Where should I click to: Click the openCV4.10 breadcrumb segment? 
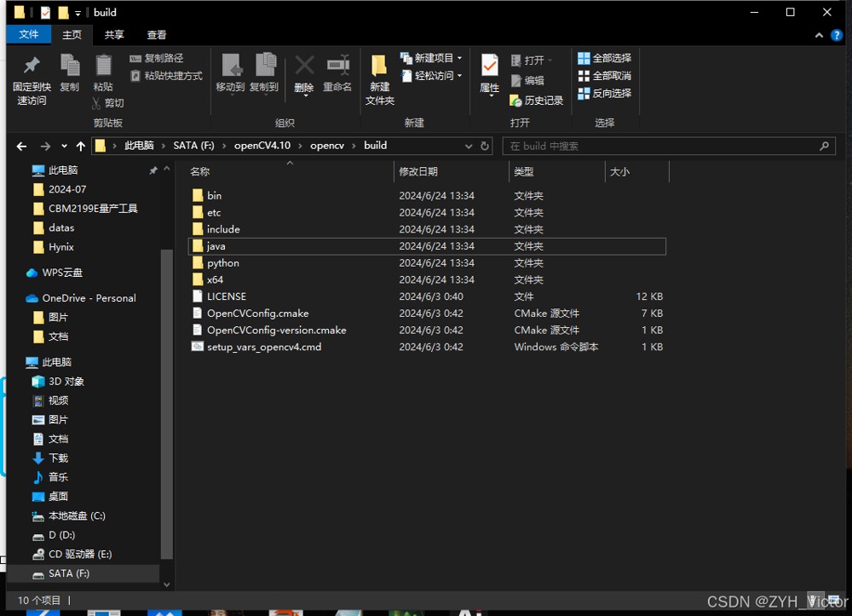(262, 146)
